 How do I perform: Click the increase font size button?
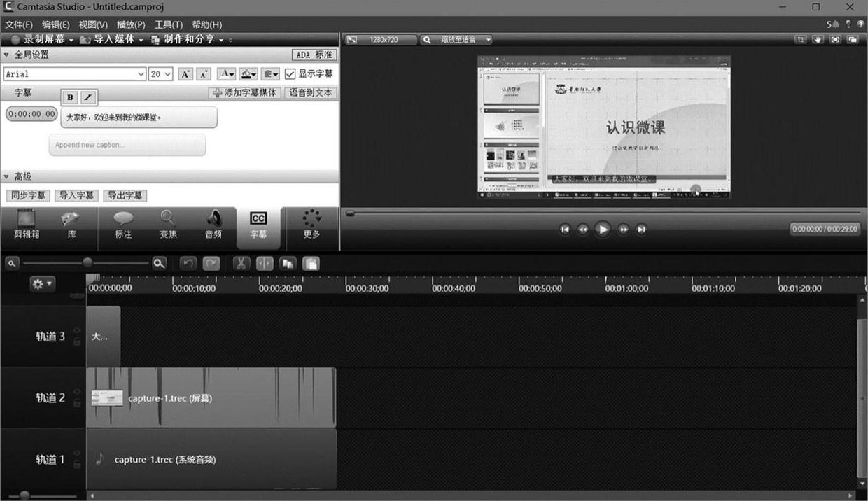[185, 74]
